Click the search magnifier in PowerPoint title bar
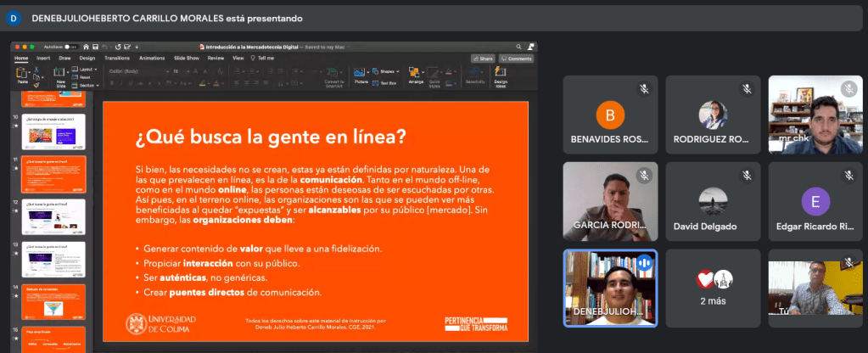The height and width of the screenshot is (353, 868). click(520, 46)
